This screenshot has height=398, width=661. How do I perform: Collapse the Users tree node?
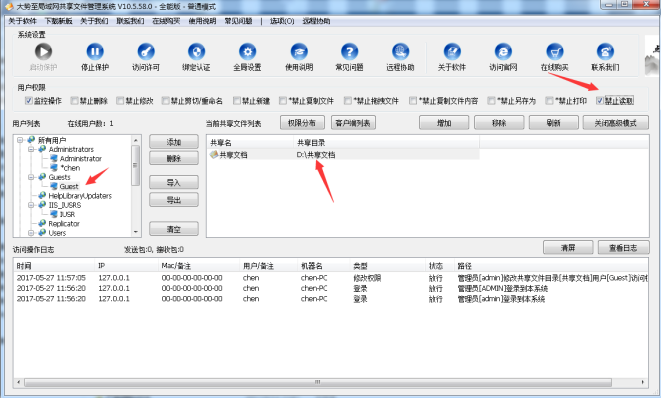[x=31, y=232]
